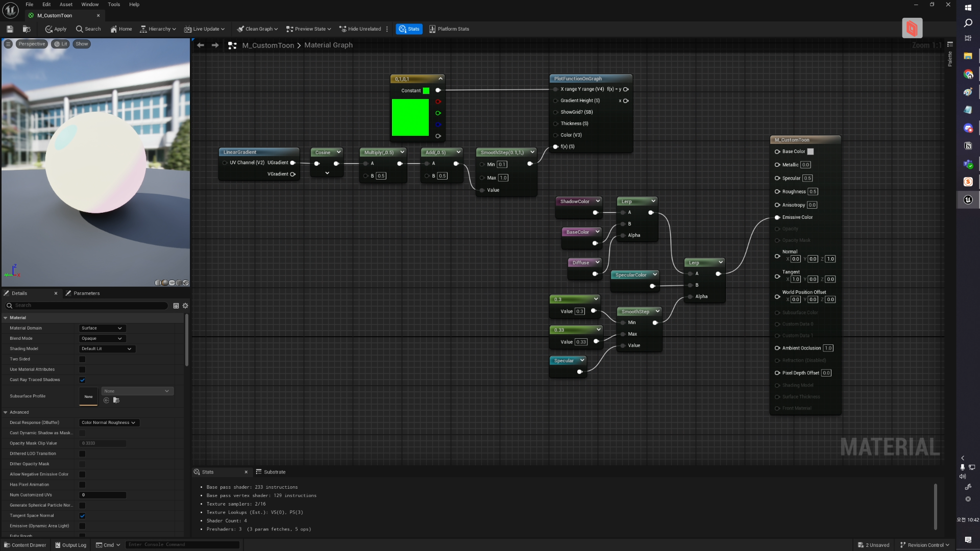Click the green Constant color swatch
This screenshot has width=980, height=551.
pyautogui.click(x=426, y=91)
